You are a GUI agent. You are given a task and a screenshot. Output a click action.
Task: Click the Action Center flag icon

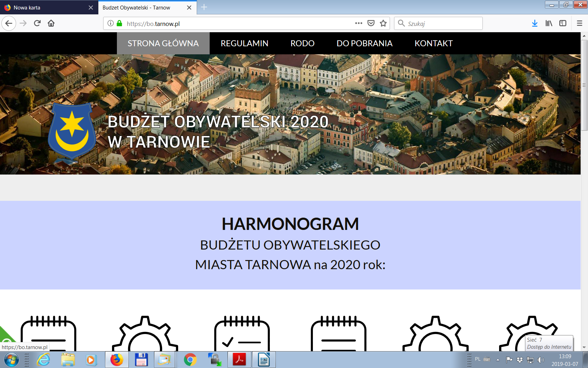click(x=509, y=360)
